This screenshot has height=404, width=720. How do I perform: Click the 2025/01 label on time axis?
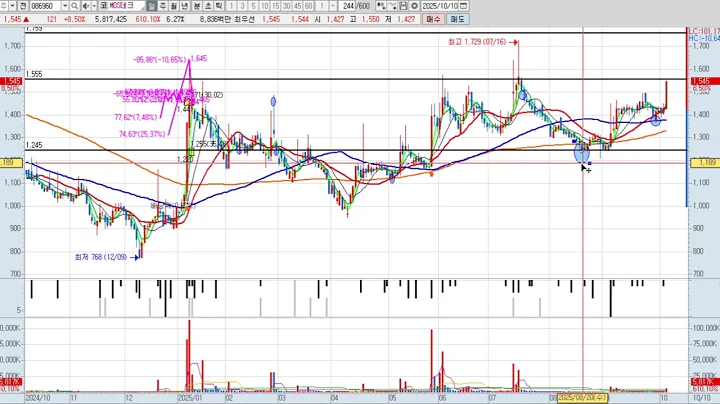click(191, 398)
